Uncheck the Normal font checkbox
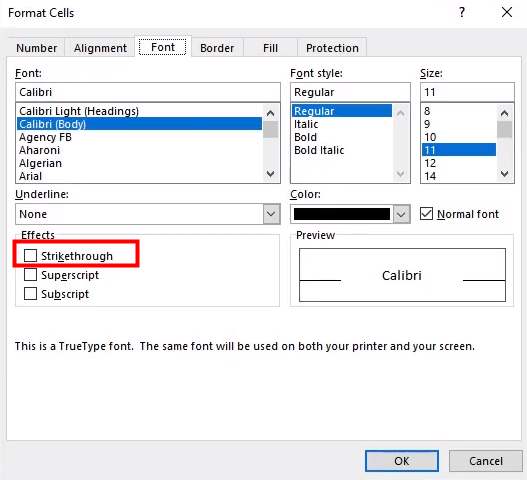The width and height of the screenshot is (527, 480). tap(427, 214)
